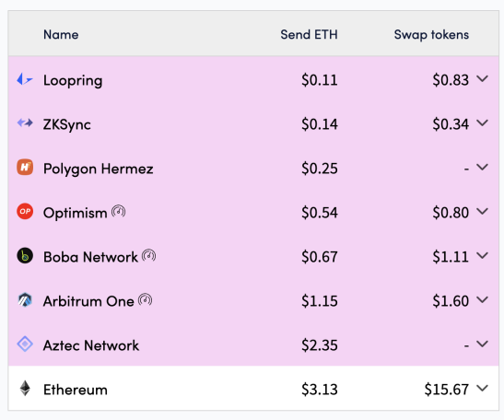Expand the Loopring row chevron
The height and width of the screenshot is (420, 504).
482,78
